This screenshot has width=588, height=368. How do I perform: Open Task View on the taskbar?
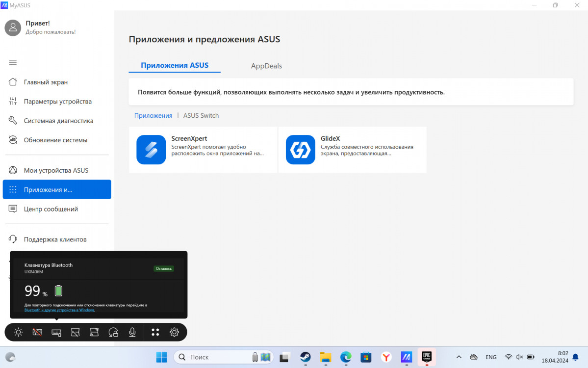click(284, 357)
